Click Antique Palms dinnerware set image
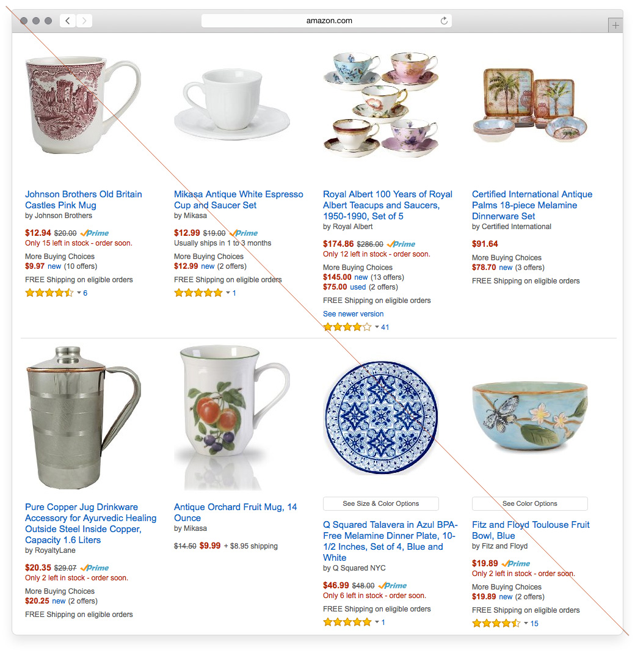The height and width of the screenshot is (672, 635). (529, 105)
